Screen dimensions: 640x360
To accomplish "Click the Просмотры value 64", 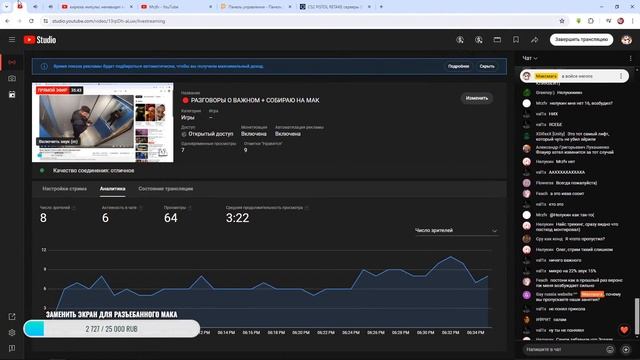I will [171, 218].
